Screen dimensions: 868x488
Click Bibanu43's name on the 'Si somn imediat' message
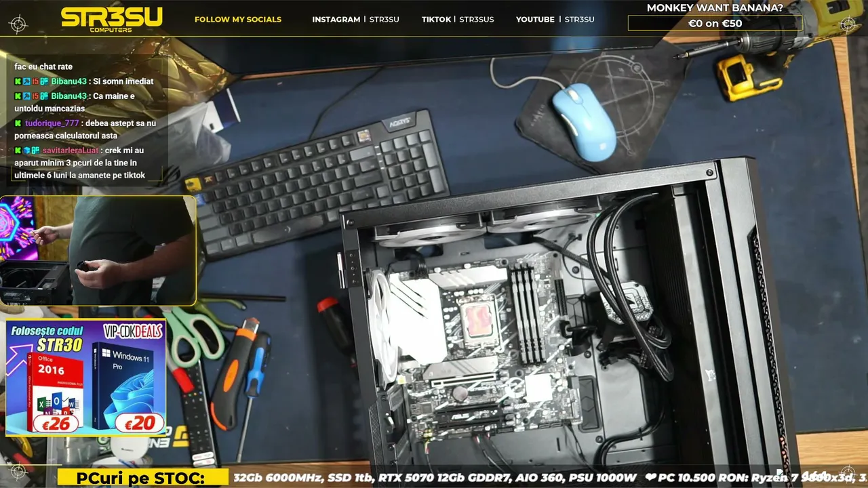68,81
